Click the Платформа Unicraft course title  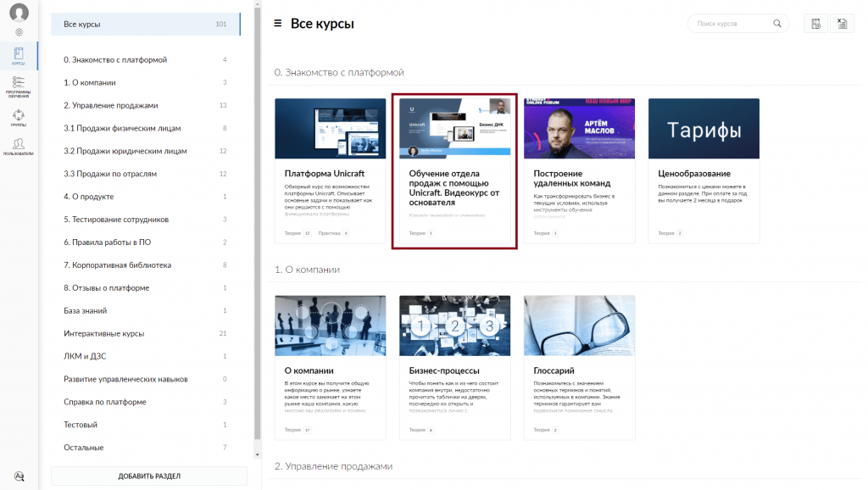point(325,173)
